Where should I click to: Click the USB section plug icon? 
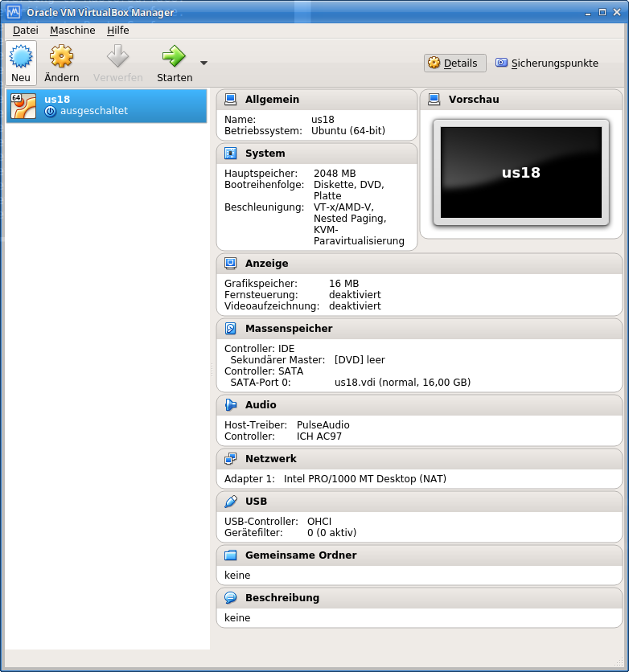(x=231, y=502)
